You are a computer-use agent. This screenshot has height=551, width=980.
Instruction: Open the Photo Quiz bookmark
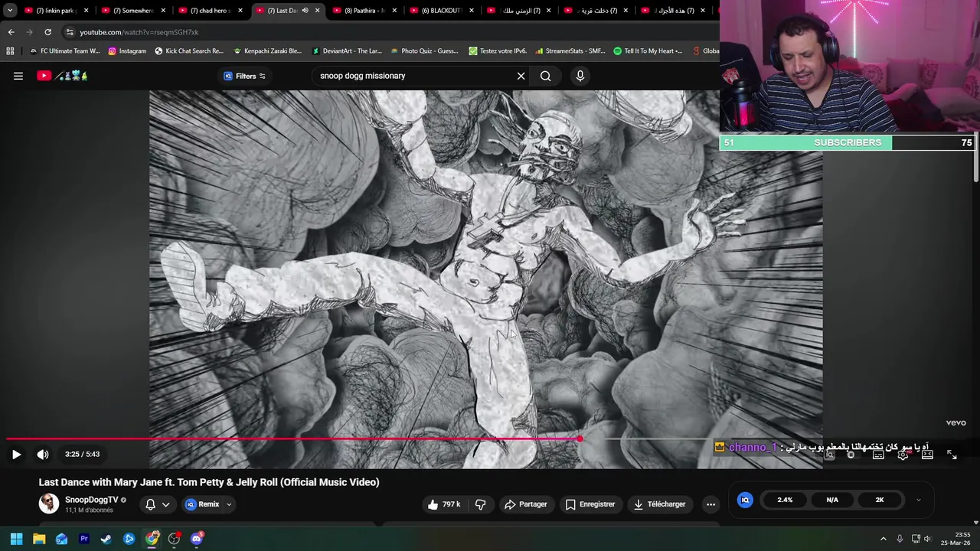[424, 51]
